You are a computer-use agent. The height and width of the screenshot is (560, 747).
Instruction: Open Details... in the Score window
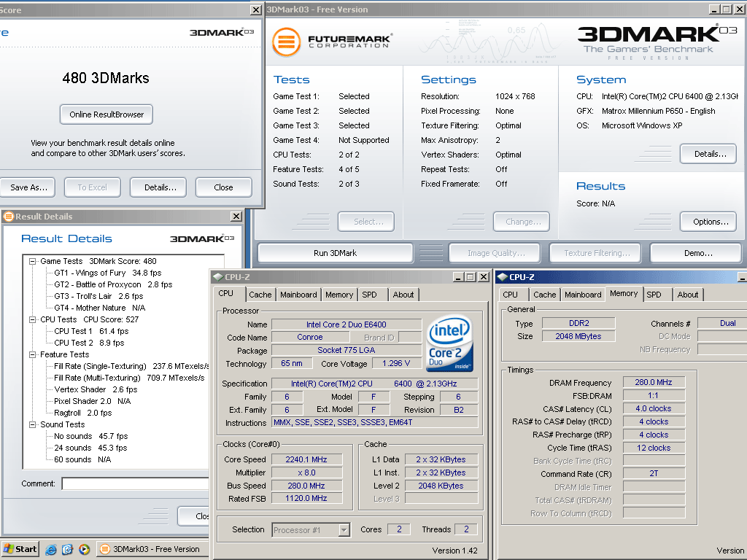pos(160,187)
